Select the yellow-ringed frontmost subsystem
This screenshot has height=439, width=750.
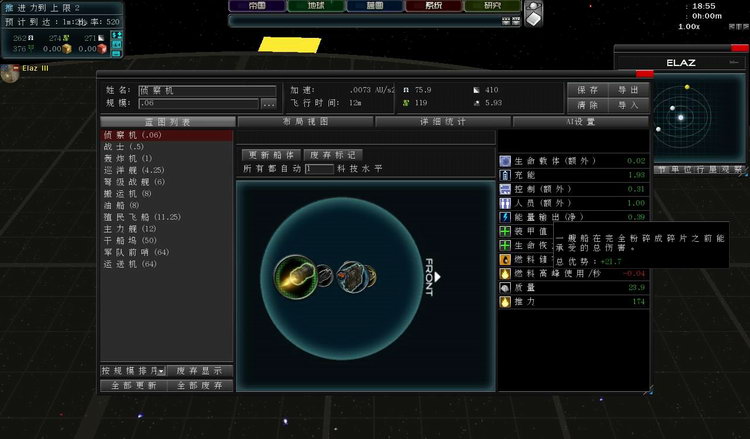point(372,277)
